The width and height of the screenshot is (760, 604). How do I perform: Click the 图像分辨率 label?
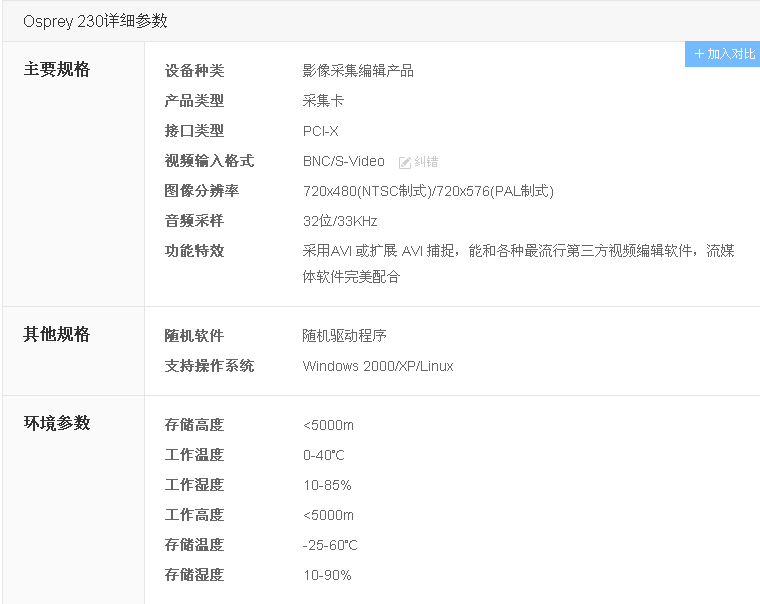pyautogui.click(x=202, y=191)
